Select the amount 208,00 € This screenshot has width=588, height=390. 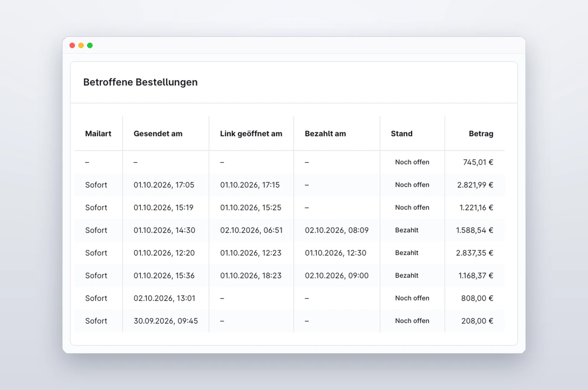[477, 321]
